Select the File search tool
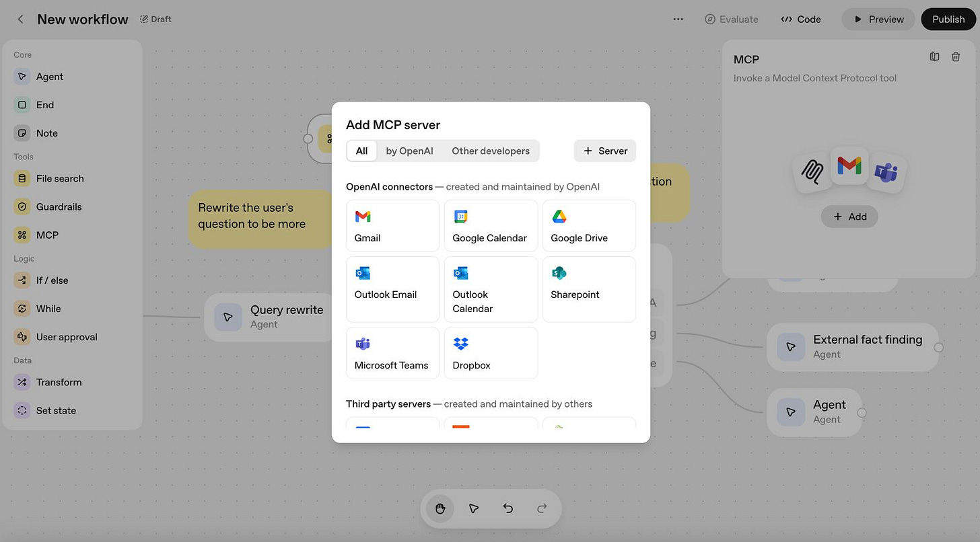This screenshot has height=542, width=980. [72, 178]
